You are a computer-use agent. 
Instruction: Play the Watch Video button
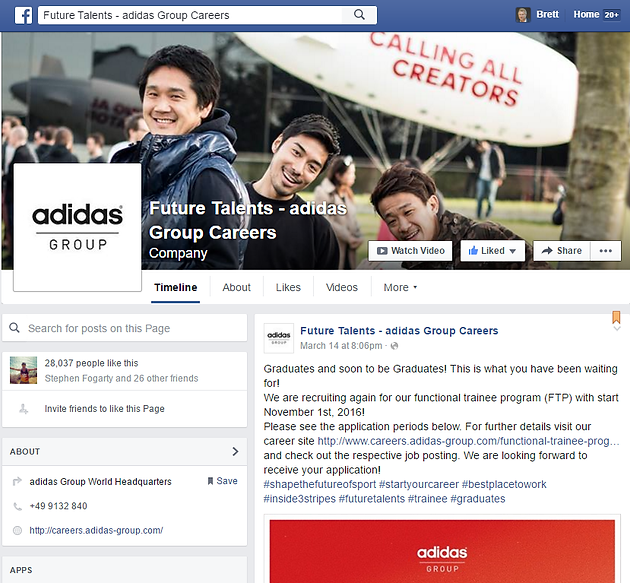410,251
